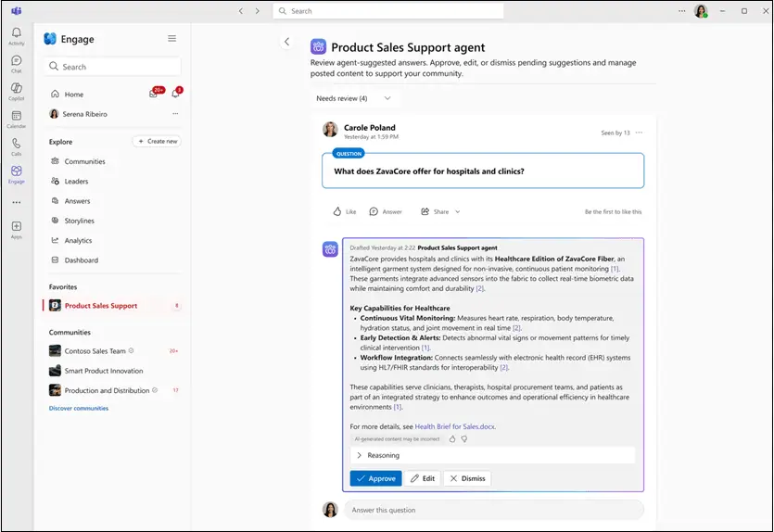
Task: Open Serena Ribeiro's profile
Action: (84, 114)
